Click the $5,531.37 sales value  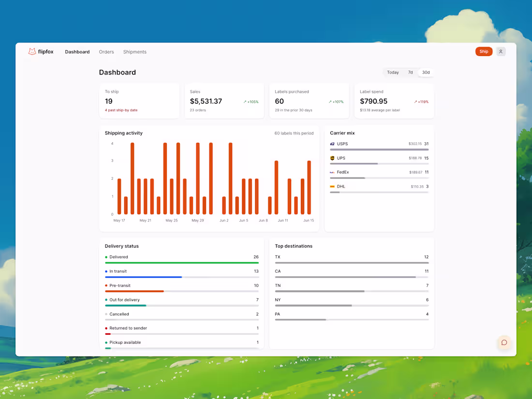click(206, 101)
